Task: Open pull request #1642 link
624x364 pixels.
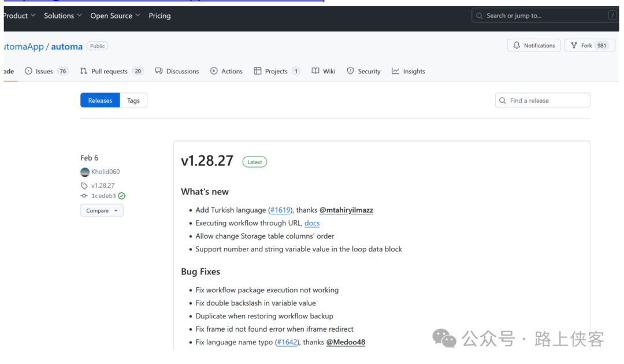Action: [287, 342]
